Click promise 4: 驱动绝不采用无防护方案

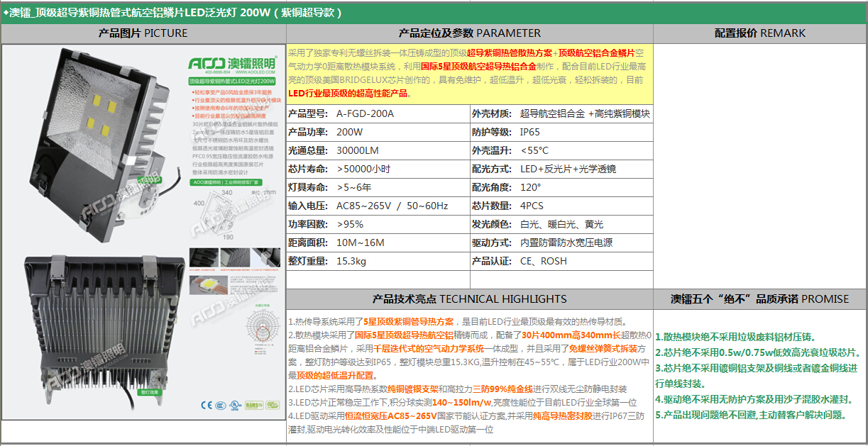point(754,399)
